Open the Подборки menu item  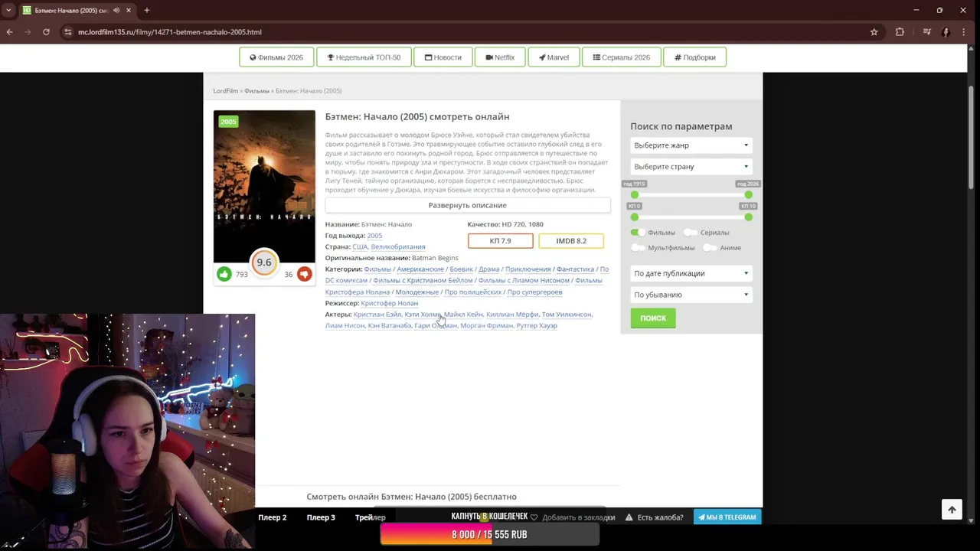(x=694, y=57)
